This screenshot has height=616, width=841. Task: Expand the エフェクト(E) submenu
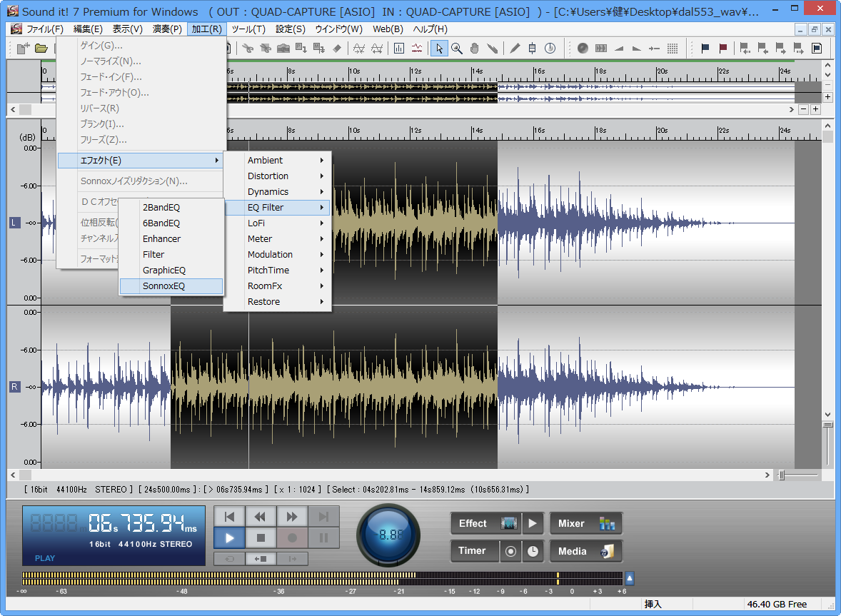tap(140, 161)
